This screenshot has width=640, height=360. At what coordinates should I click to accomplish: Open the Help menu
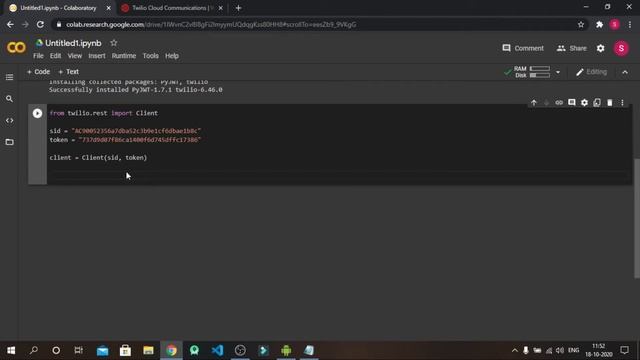tap(172, 56)
